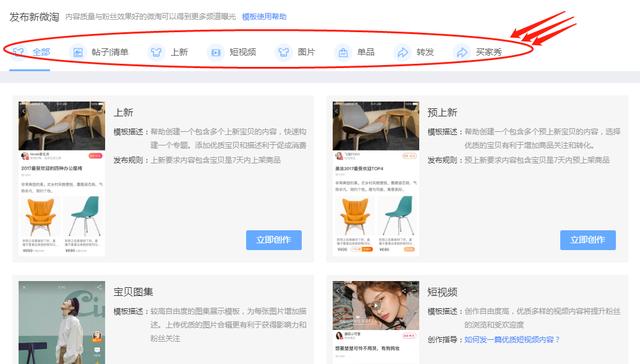Click 立即创作 in the 上新 card
This screenshot has width=640, height=364.
[274, 240]
